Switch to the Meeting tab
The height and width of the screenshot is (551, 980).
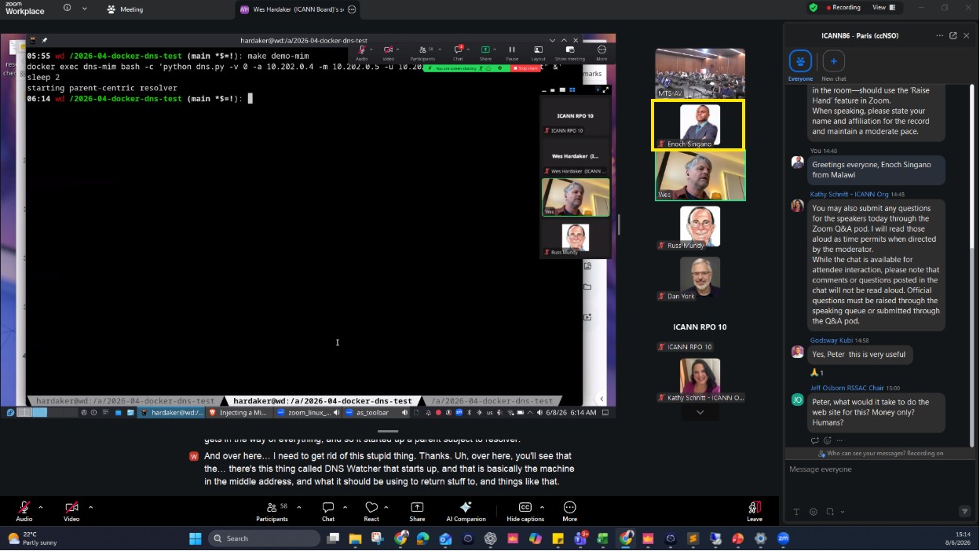(126, 9)
